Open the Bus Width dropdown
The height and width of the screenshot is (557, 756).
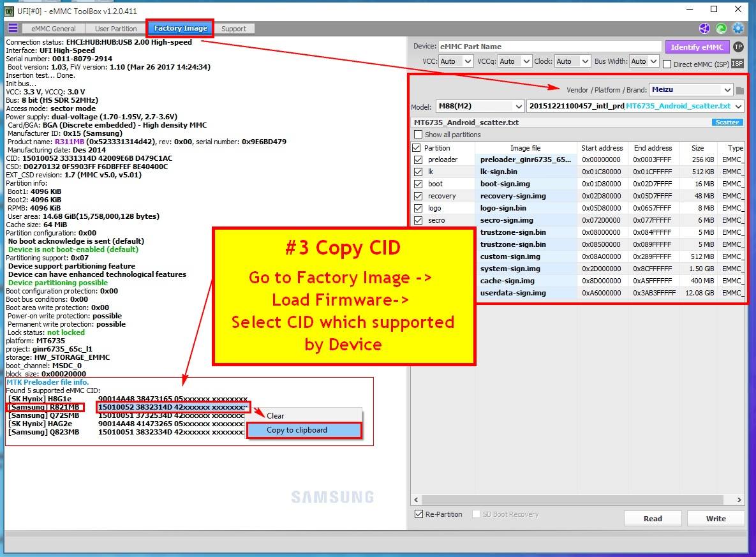[x=644, y=61]
